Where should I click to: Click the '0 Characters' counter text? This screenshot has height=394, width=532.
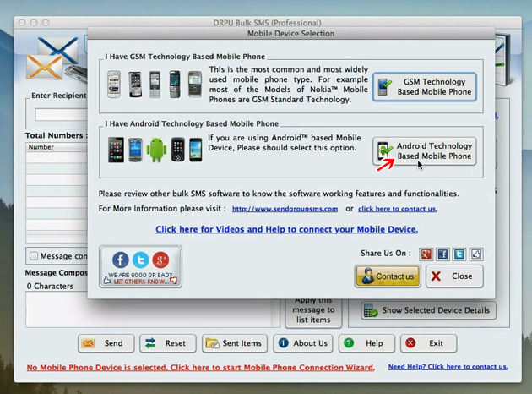tap(50, 287)
